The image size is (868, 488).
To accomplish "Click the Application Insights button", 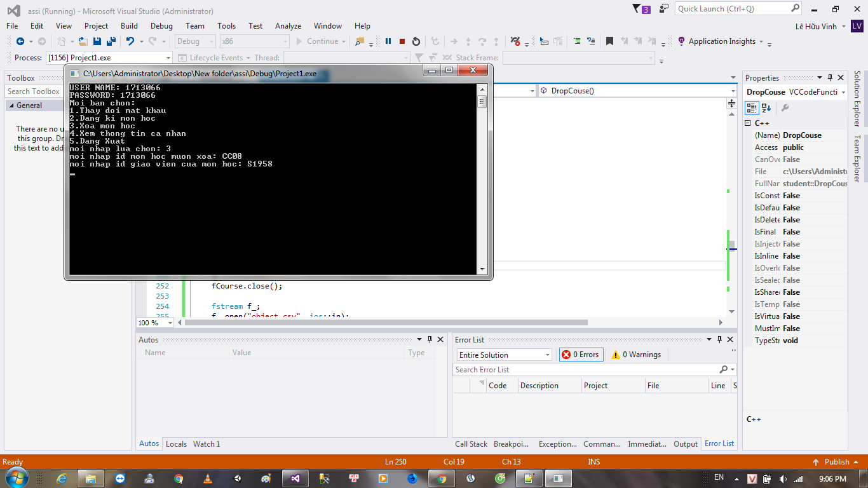I will [x=721, y=41].
